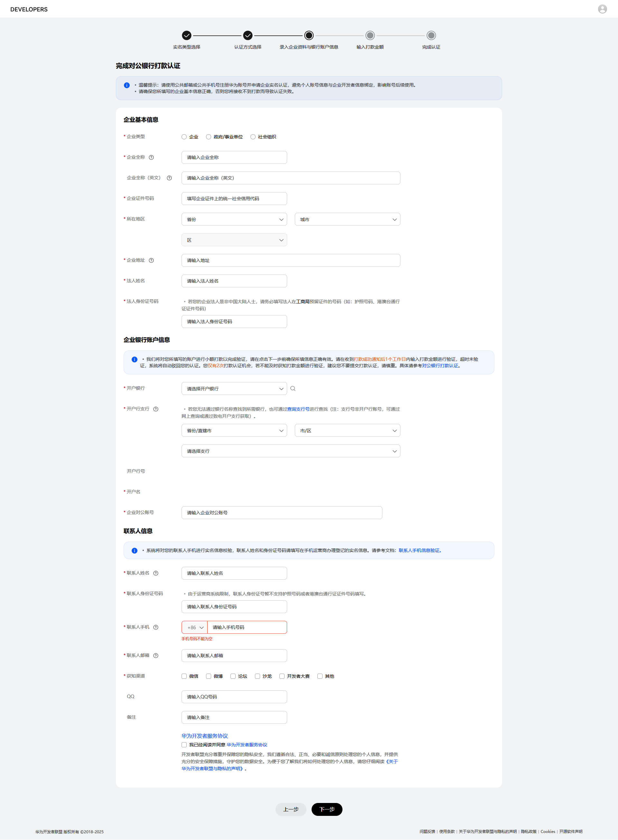This screenshot has height=840, width=618.
Task: Click the 下一步 button
Action: pos(327,809)
